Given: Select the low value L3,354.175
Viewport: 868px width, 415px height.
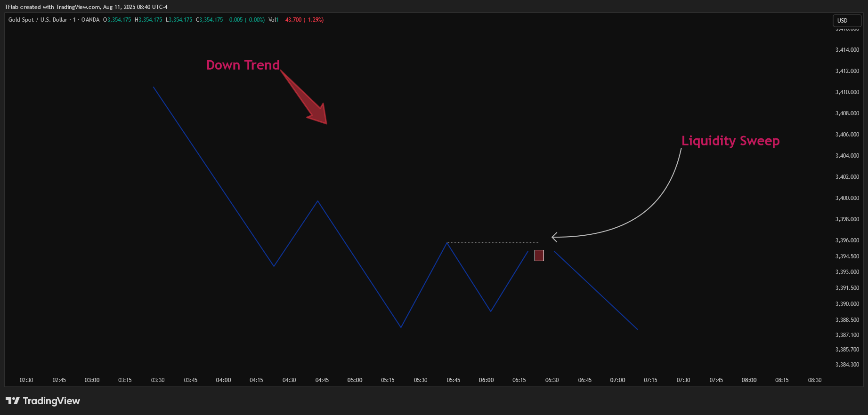Looking at the screenshot, I should tap(179, 20).
